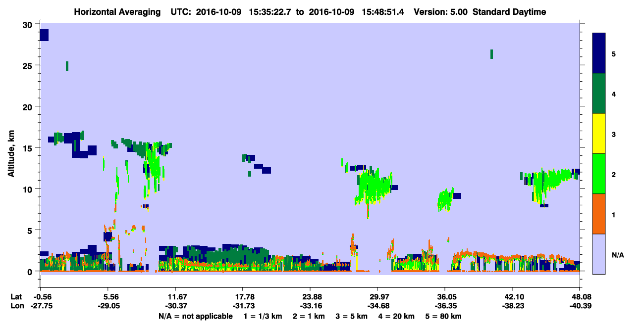Click the bright green colorbar segment labeled 2

tap(599, 174)
